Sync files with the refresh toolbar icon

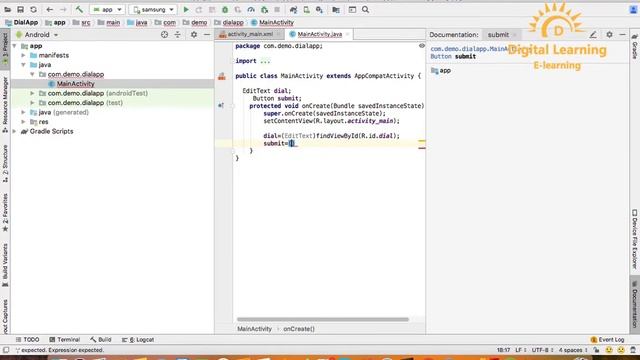[33, 9]
